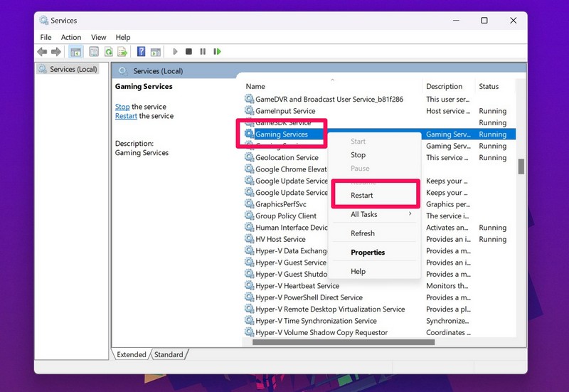This screenshot has height=392, width=569.
Task: Click the vertical scrollbar thumb
Action: pyautogui.click(x=521, y=166)
